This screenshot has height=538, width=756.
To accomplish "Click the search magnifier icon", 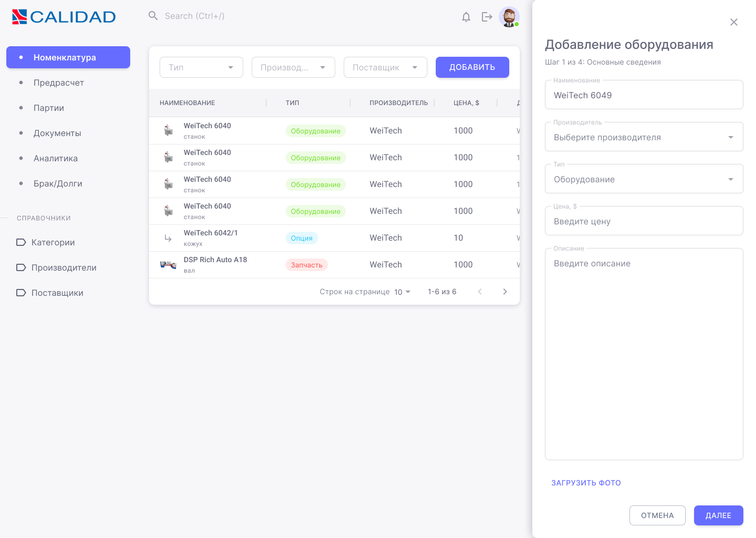I will coord(153,16).
